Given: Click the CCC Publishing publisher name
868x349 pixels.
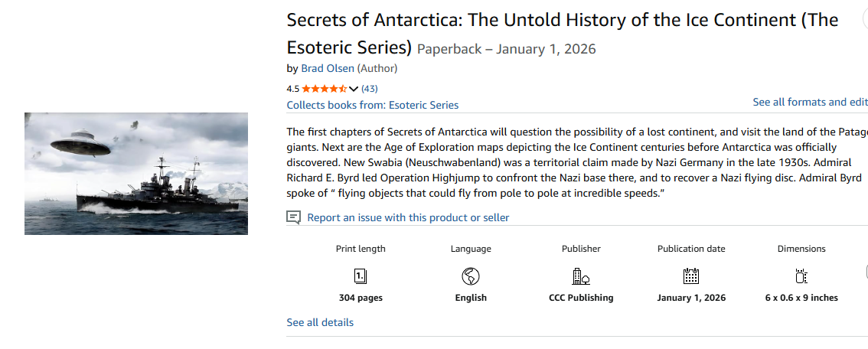Looking at the screenshot, I should pyautogui.click(x=581, y=298).
